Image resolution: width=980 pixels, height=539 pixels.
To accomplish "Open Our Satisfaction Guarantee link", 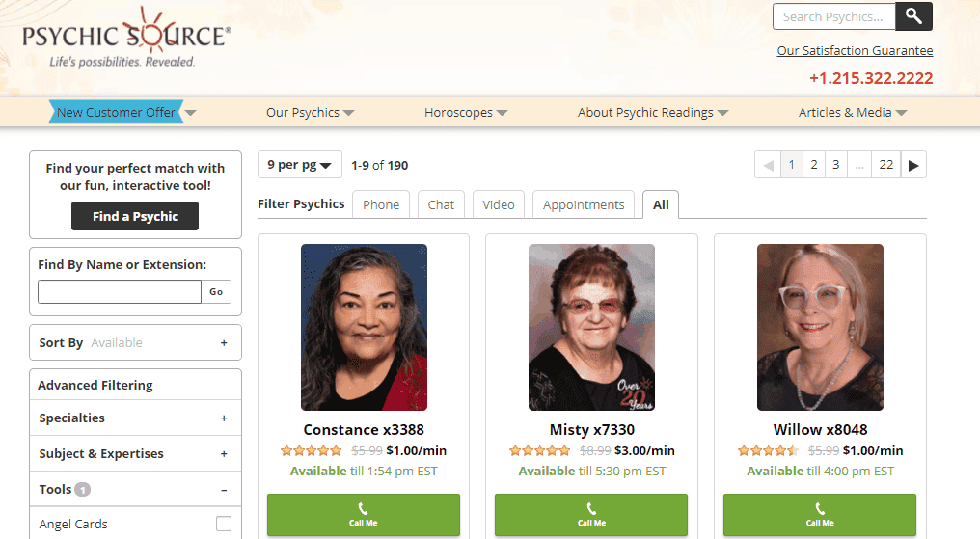I will pyautogui.click(x=855, y=50).
